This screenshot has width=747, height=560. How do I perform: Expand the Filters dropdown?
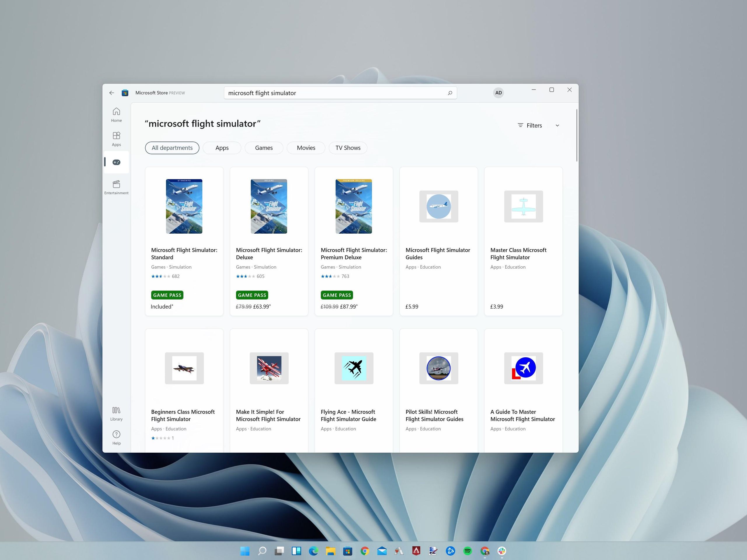pos(534,126)
